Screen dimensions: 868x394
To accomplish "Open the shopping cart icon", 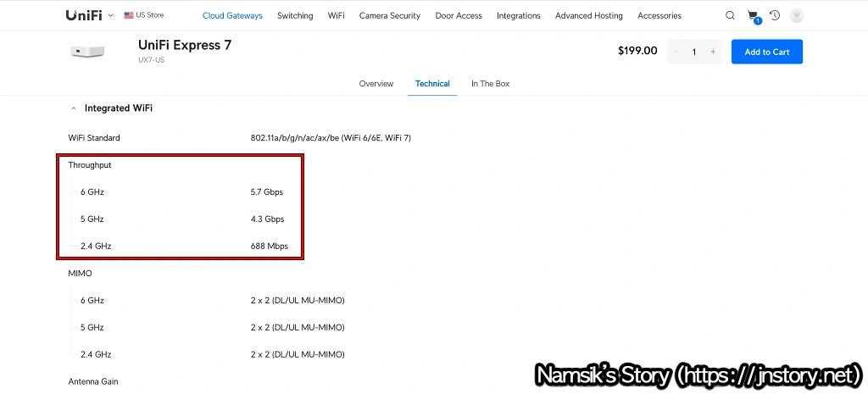I will 753,15.
